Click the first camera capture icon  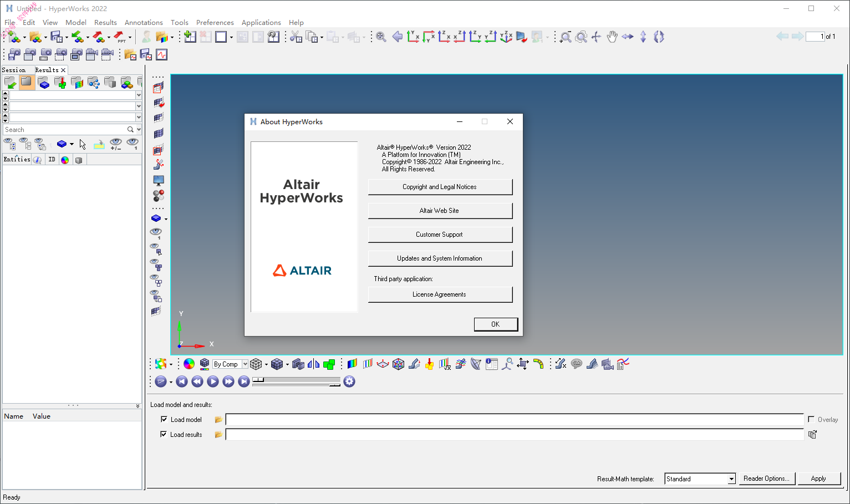tap(14, 54)
